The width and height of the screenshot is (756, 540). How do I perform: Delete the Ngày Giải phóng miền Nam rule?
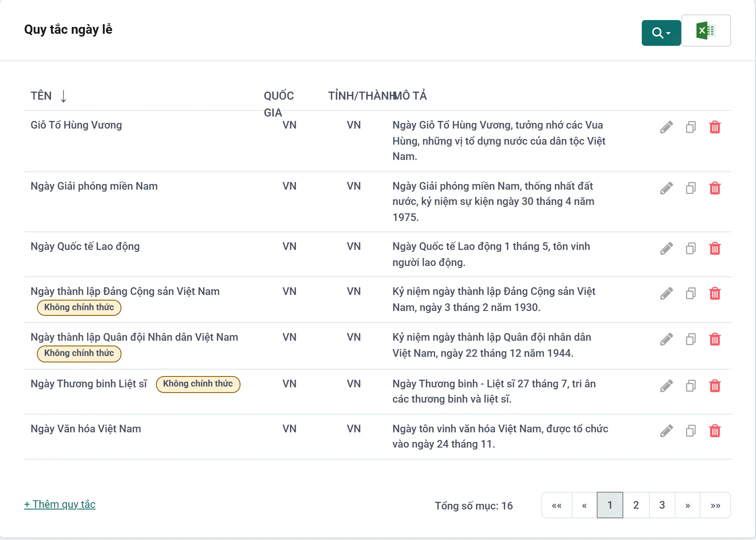click(x=715, y=188)
